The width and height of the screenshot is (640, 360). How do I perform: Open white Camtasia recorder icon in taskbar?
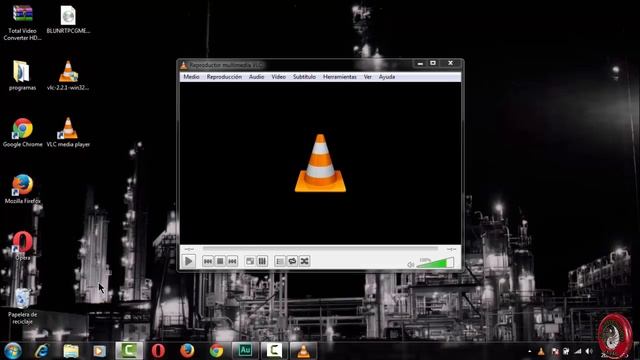(x=274, y=351)
